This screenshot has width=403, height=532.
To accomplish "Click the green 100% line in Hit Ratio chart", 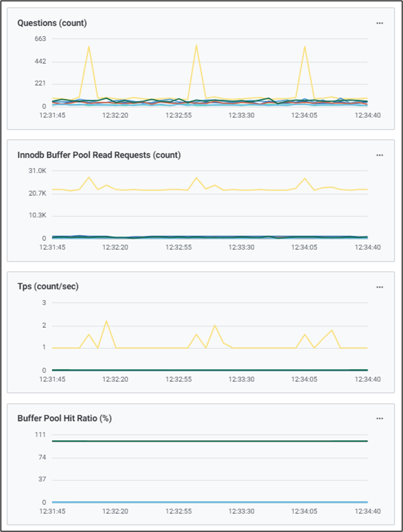I will tap(209, 441).
